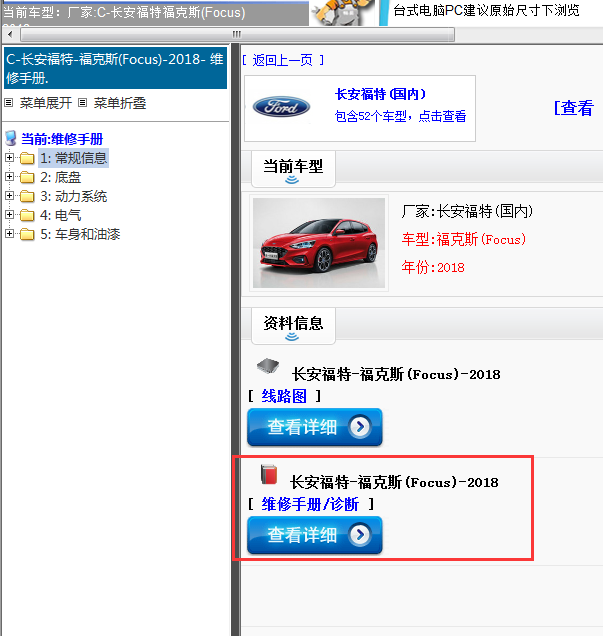The height and width of the screenshot is (636, 603).
Task: Select 2: 底盘 in the tree
Action: point(61,177)
